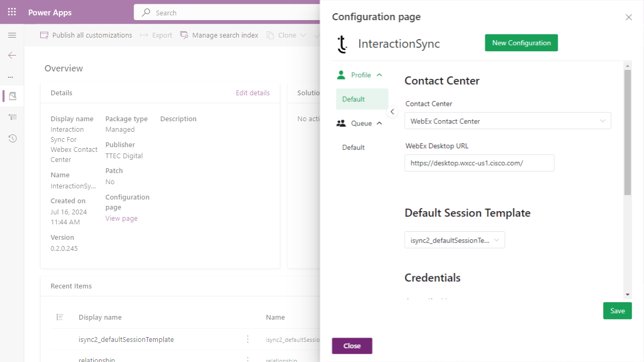The image size is (644, 362).
Task: Select Default under Profile
Action: (x=362, y=99)
